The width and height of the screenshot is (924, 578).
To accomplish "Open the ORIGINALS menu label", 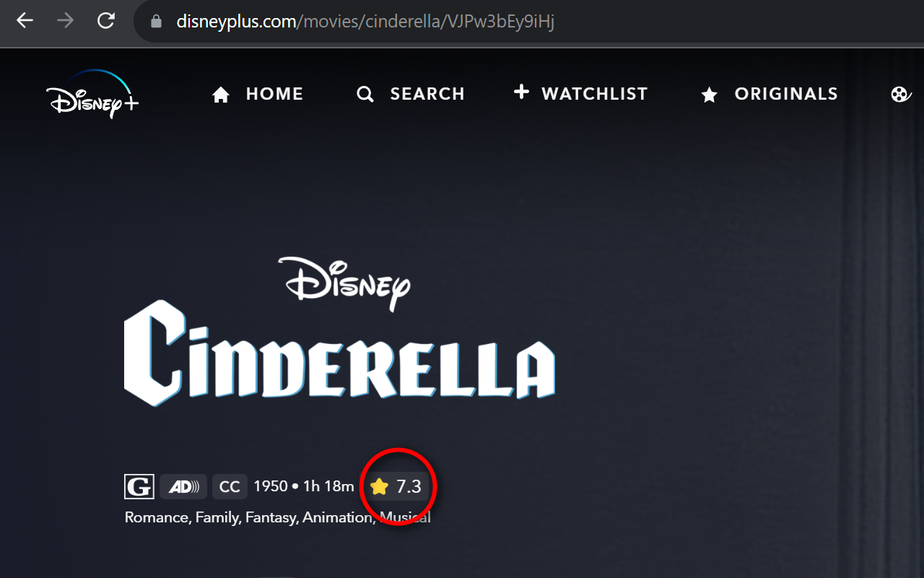I will coord(786,94).
